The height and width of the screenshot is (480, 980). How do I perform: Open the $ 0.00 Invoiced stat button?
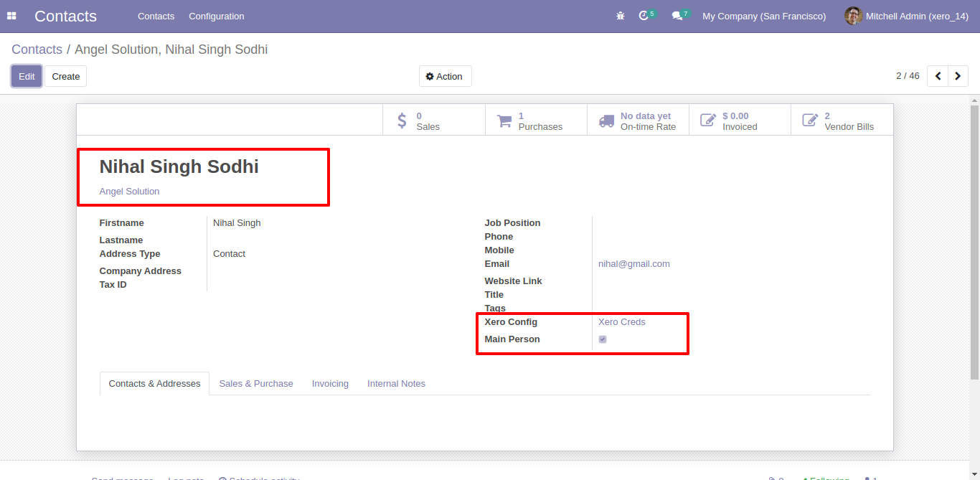click(740, 121)
